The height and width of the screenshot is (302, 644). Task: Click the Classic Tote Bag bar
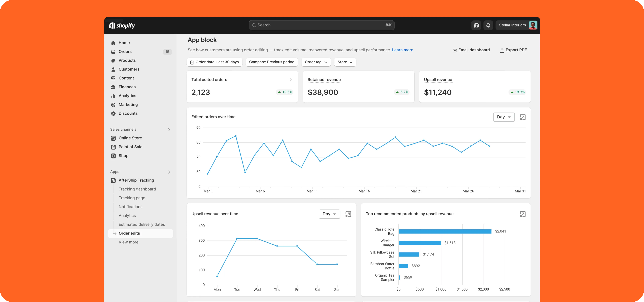coord(445,232)
